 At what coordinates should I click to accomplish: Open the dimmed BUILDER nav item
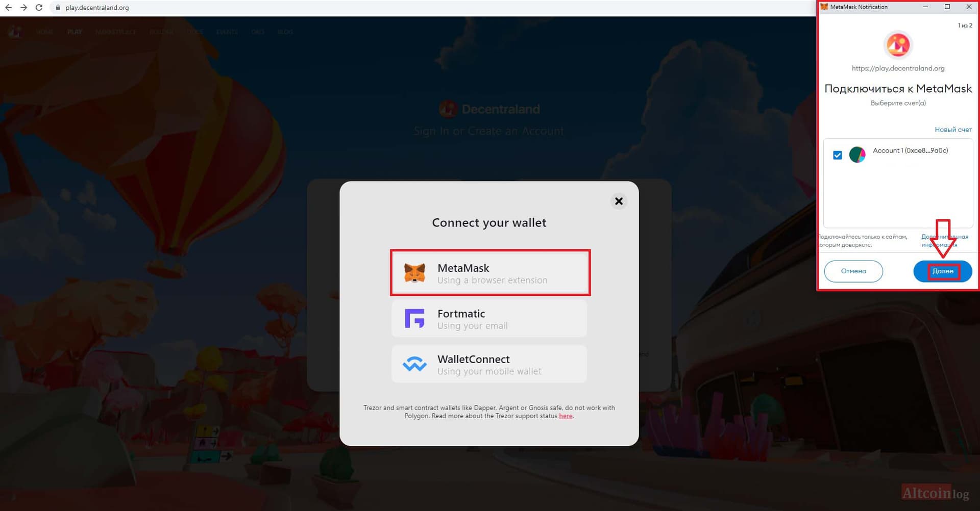point(161,32)
